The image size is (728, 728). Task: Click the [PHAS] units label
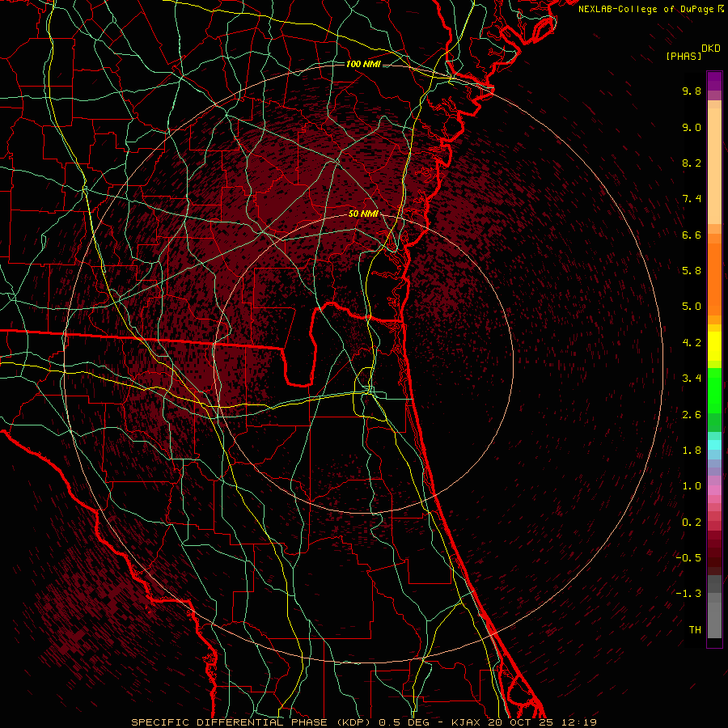pyautogui.click(x=684, y=57)
